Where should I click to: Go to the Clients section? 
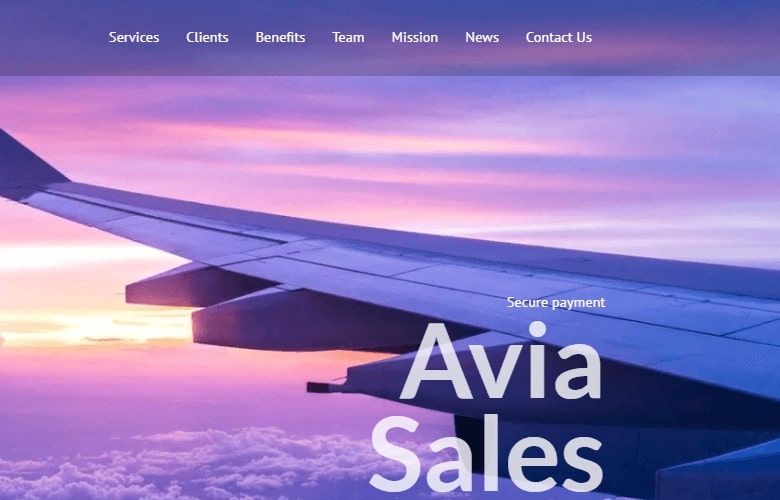[207, 37]
